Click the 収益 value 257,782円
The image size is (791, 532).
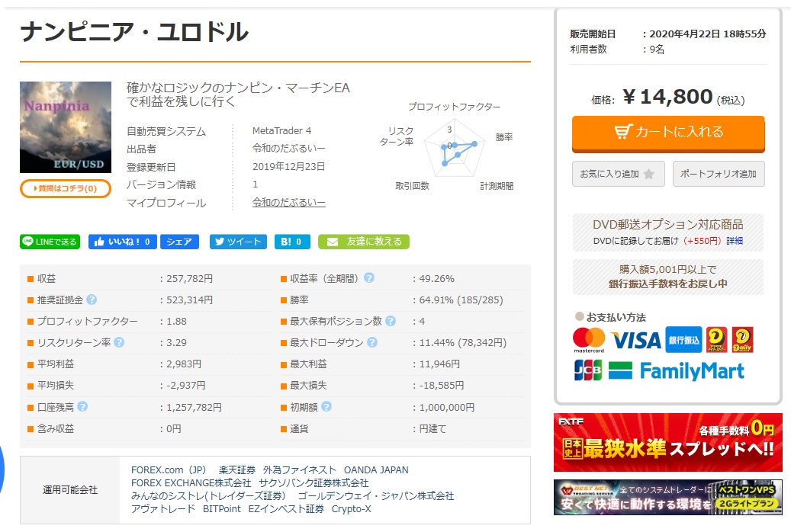(190, 278)
